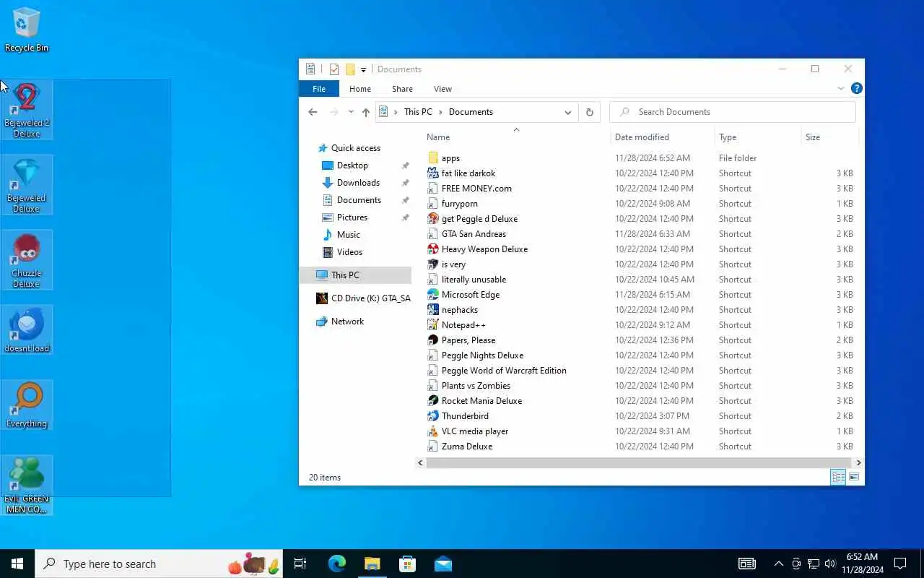
Task: Unpin Pictures from Quick access
Action: point(405,217)
